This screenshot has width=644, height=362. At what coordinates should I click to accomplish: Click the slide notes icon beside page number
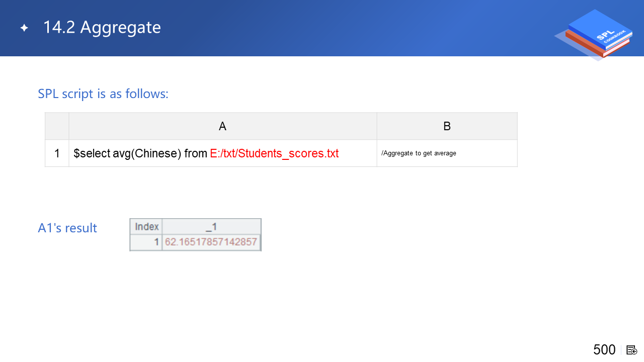632,350
